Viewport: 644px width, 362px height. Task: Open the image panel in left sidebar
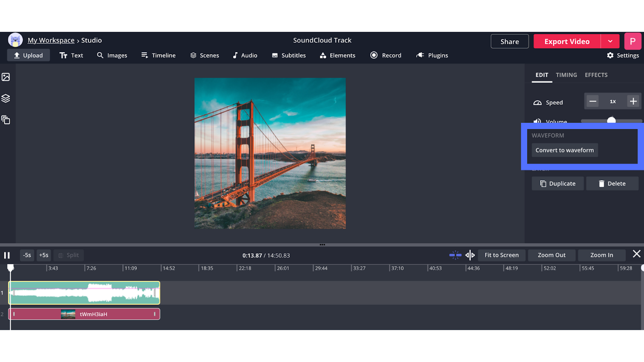point(6,77)
